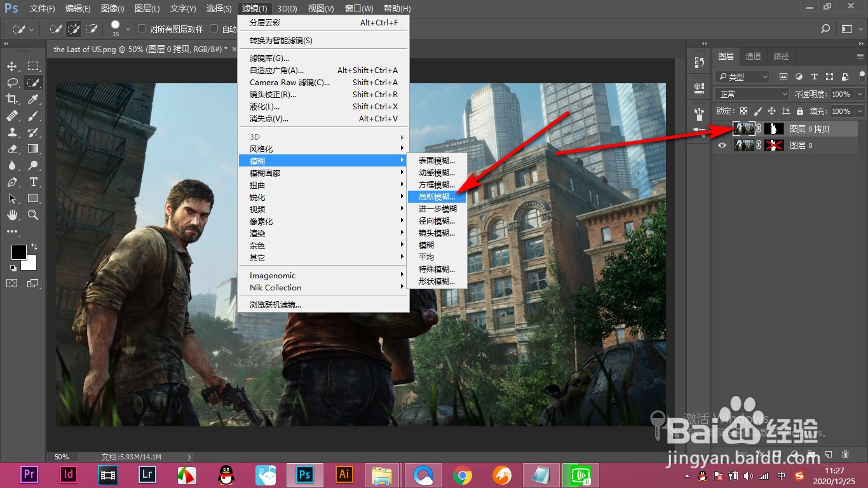Choose New Selection mode in options bar

[x=56, y=29]
